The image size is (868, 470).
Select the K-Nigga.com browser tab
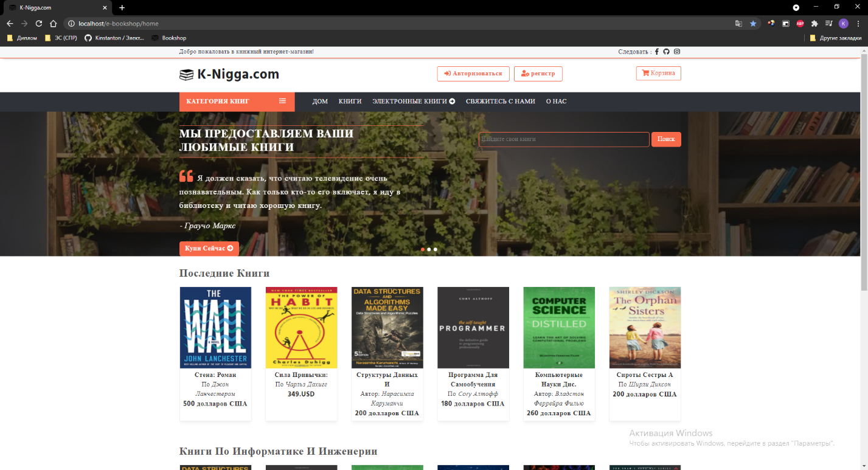[x=57, y=8]
